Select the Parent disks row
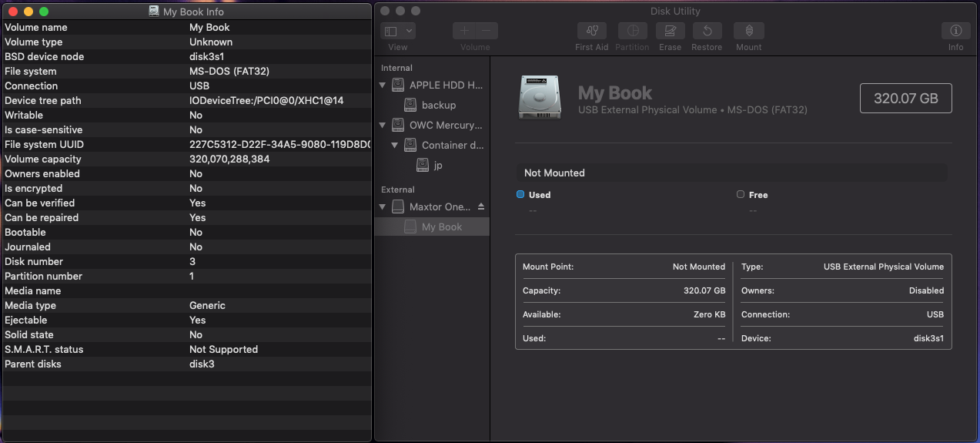Viewport: 980px width, 443px height. click(187, 364)
